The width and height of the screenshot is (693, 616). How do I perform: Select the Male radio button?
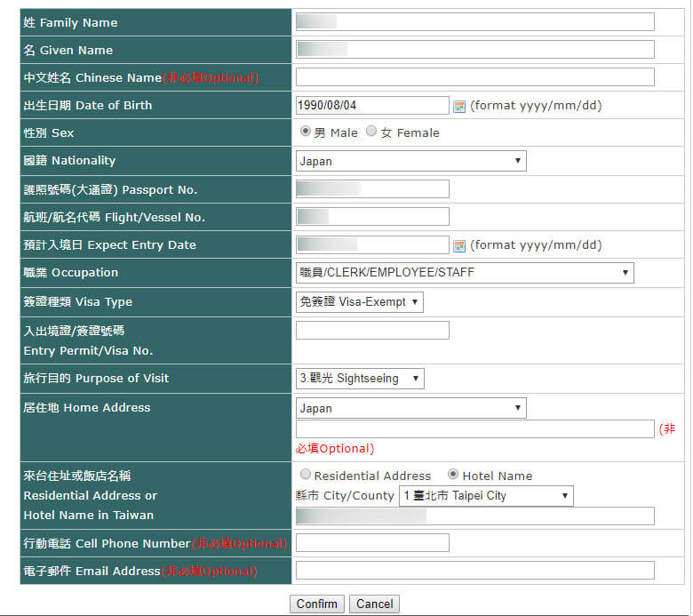click(x=305, y=132)
